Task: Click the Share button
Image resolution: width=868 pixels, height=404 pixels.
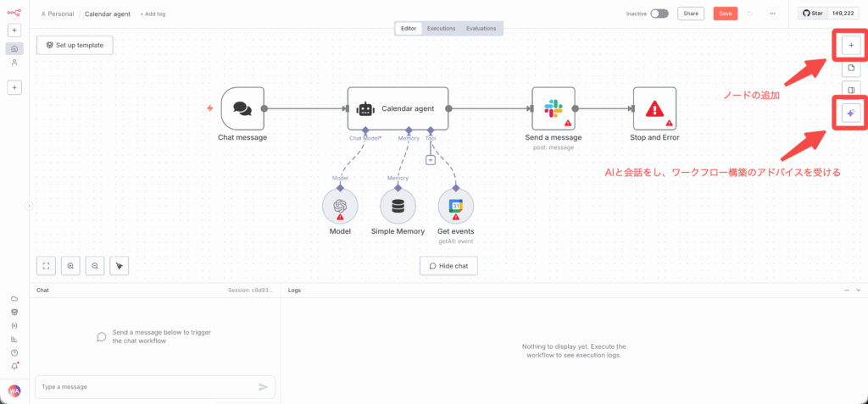Action: pyautogui.click(x=691, y=14)
